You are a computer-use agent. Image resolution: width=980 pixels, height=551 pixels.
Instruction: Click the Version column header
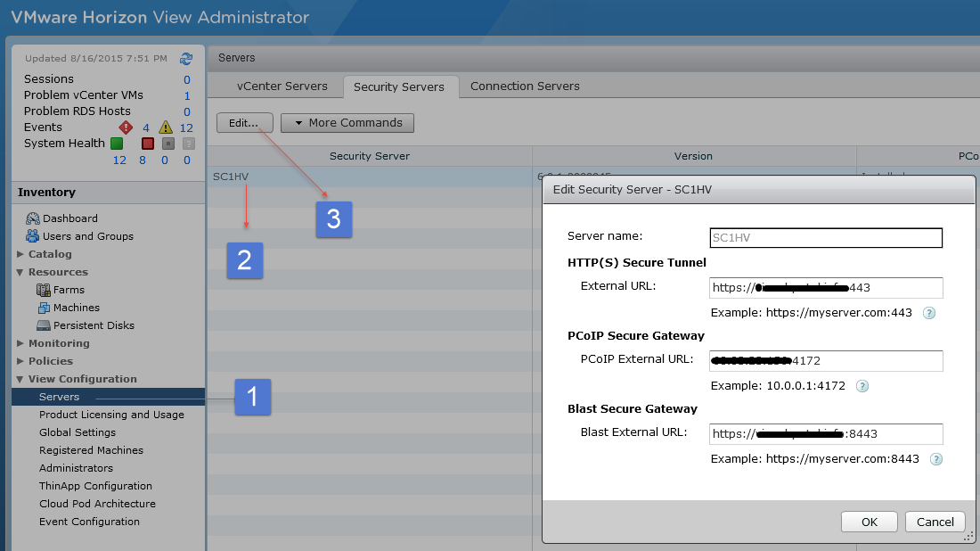point(693,156)
